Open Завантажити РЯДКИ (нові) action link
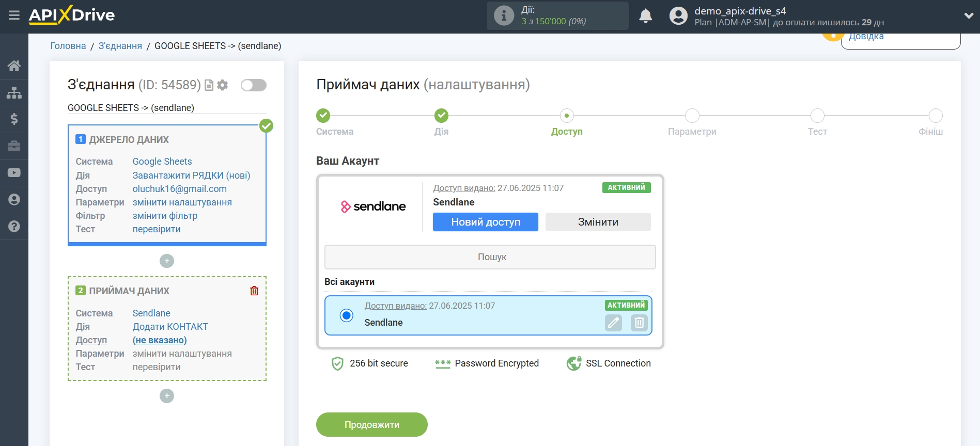The height and width of the screenshot is (446, 980). (191, 176)
